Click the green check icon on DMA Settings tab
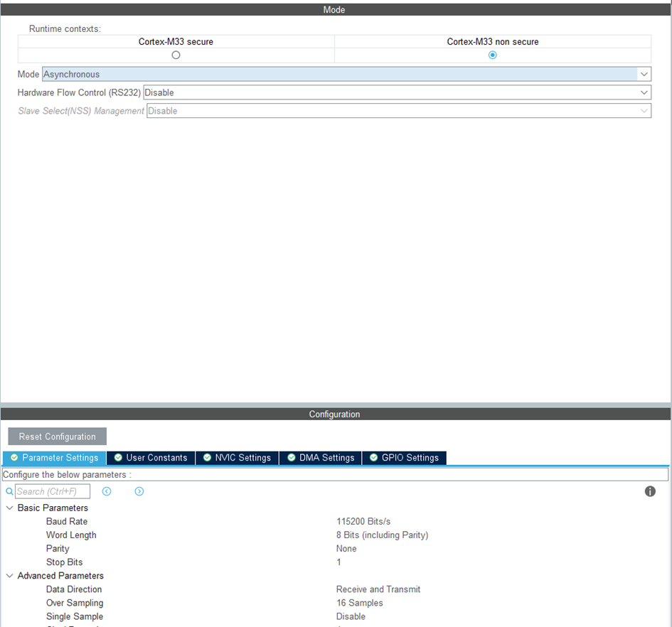The height and width of the screenshot is (627, 672). (x=291, y=458)
